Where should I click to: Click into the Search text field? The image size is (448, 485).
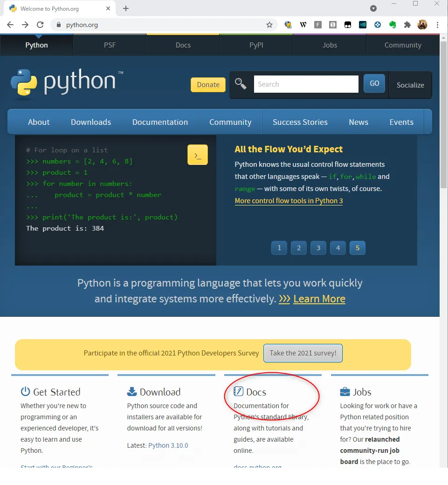click(306, 84)
